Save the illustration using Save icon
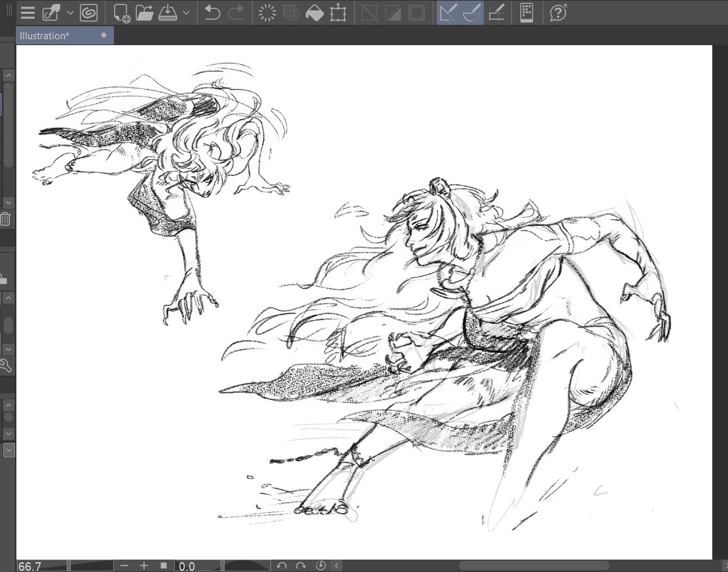The image size is (728, 572). tap(168, 12)
